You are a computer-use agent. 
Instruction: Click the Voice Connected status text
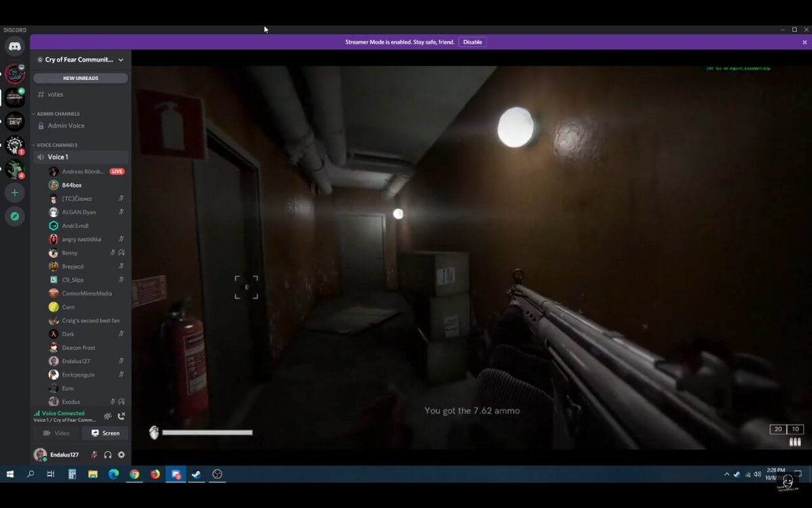[x=63, y=413]
